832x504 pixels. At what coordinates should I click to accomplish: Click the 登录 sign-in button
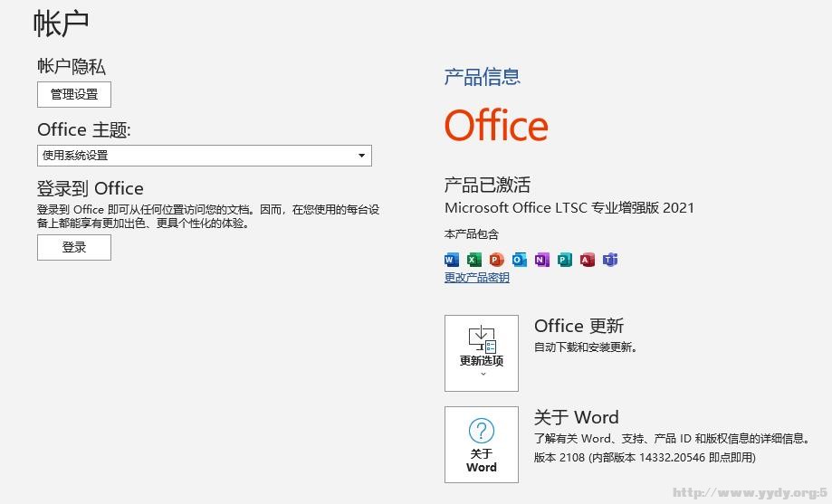74,247
